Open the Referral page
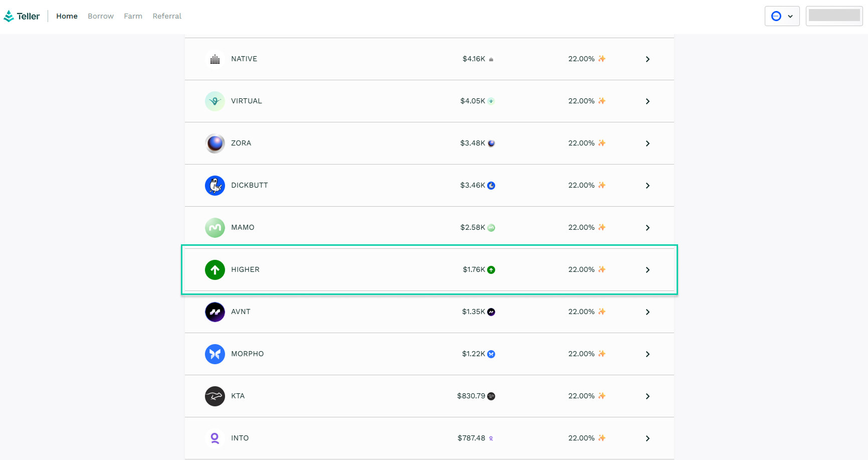Viewport: 868px width, 460px height. pyautogui.click(x=167, y=16)
